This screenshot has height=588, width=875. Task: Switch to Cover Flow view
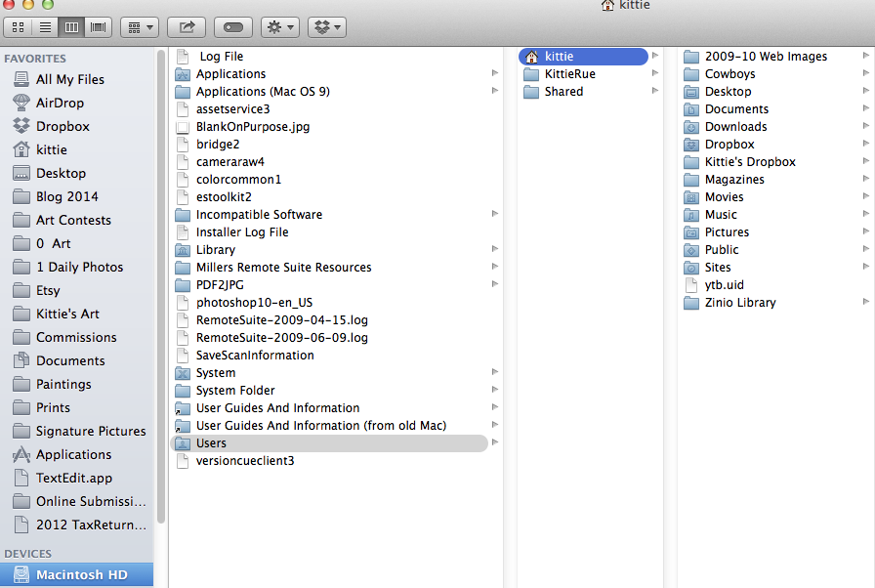coord(99,27)
